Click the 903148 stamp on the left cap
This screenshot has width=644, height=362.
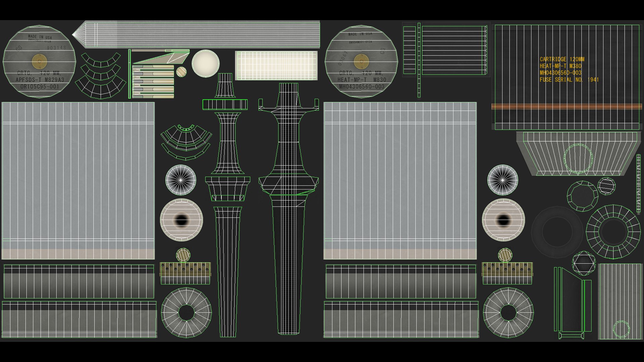56,48
